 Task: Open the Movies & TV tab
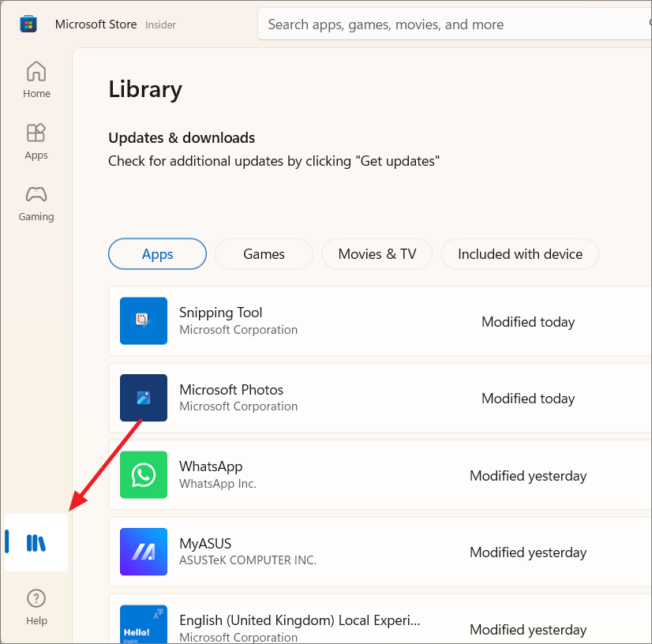377,253
